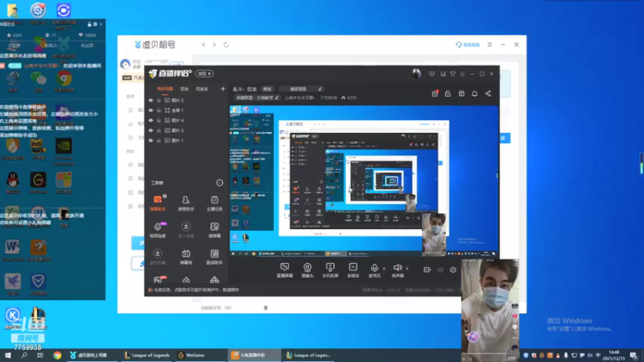Select the 全屏 1 source row
Image resolution: width=644 pixels, height=362 pixels.
point(187,110)
